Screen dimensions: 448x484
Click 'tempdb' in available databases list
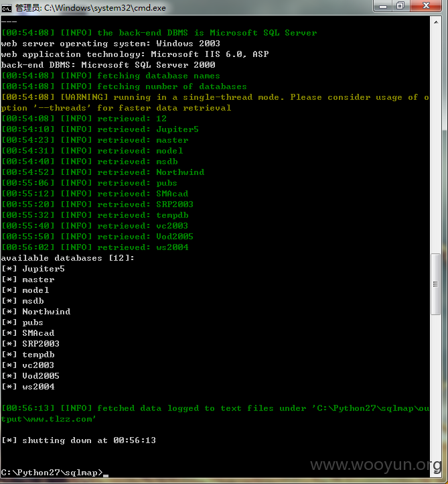coord(38,355)
